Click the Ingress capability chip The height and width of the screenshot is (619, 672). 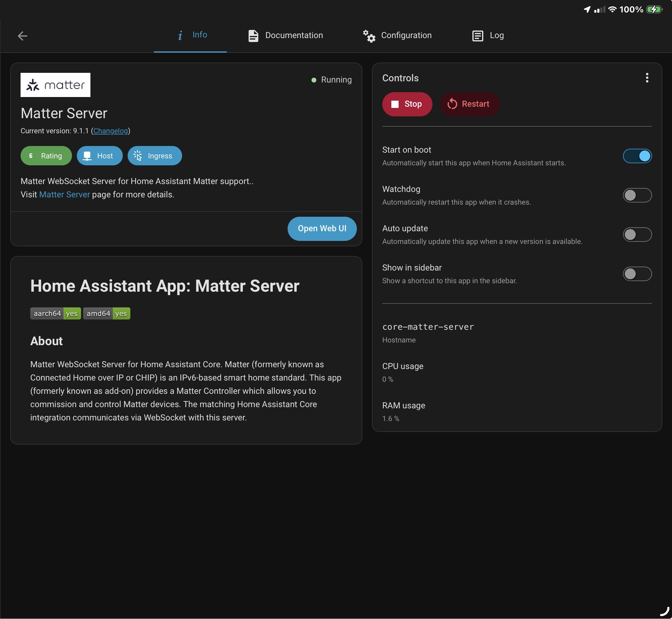pos(155,156)
